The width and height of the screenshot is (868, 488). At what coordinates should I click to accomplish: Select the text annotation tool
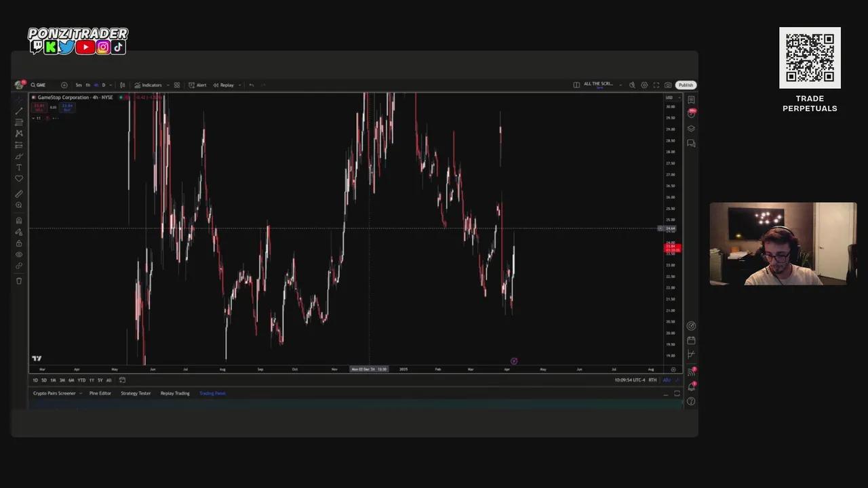click(x=19, y=167)
